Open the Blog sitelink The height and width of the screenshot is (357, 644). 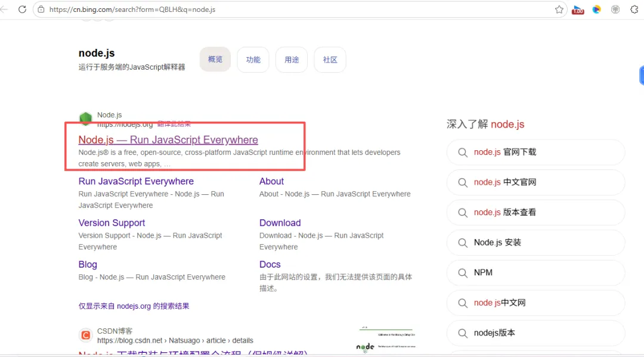tap(88, 264)
